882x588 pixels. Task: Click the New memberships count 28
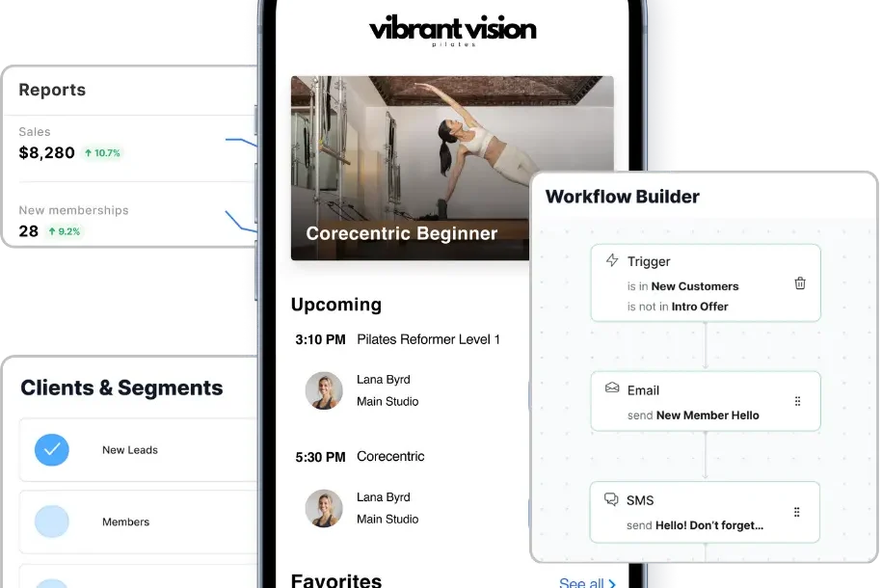point(29,231)
